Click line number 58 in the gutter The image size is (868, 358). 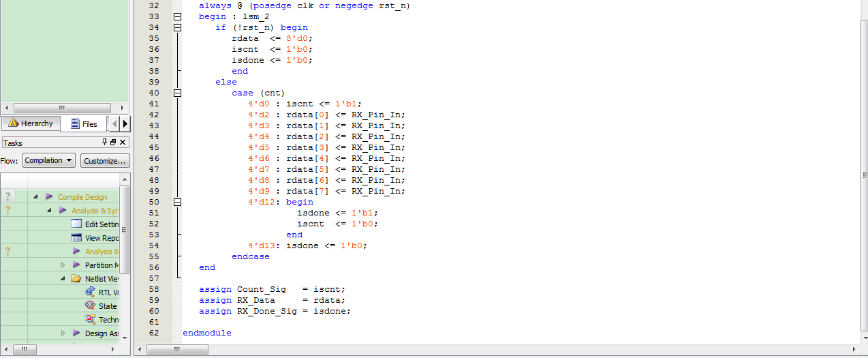153,289
